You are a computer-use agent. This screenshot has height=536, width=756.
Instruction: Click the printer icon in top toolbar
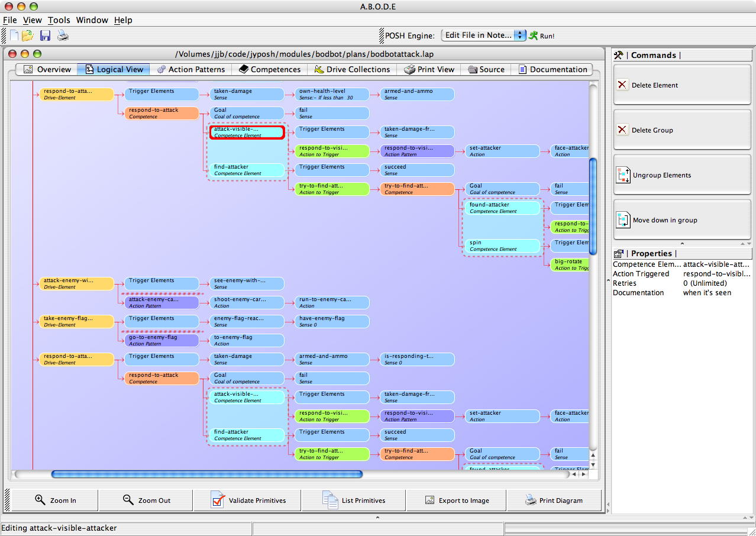tap(63, 35)
